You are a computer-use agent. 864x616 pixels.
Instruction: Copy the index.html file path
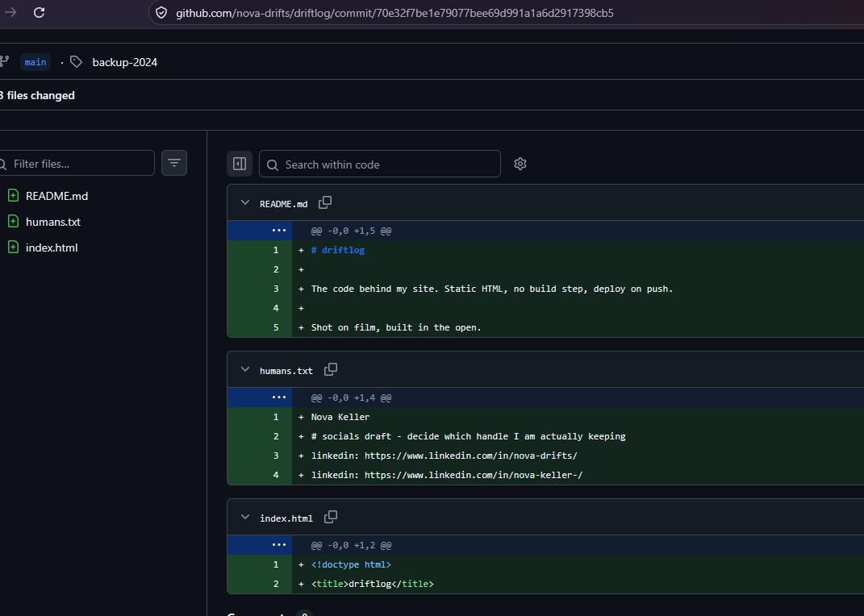tap(331, 517)
